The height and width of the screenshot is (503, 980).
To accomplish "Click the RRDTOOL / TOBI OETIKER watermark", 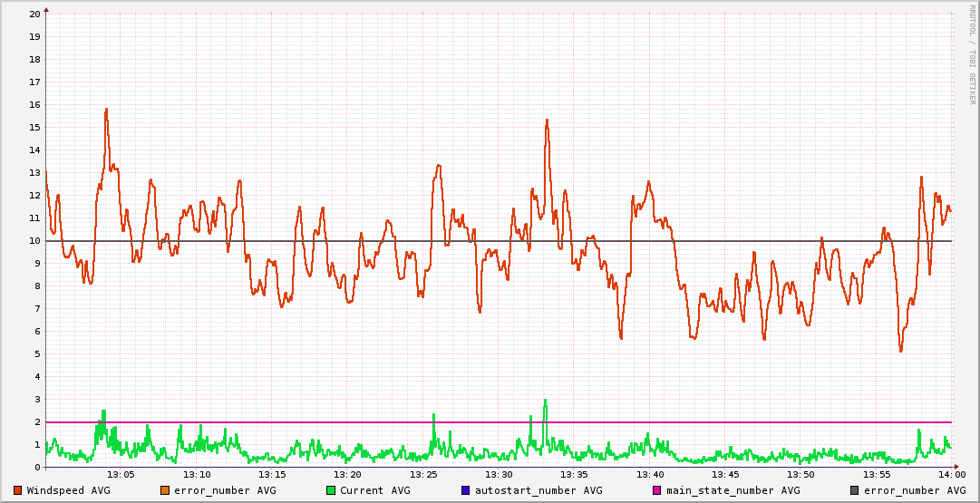I will click(x=972, y=53).
